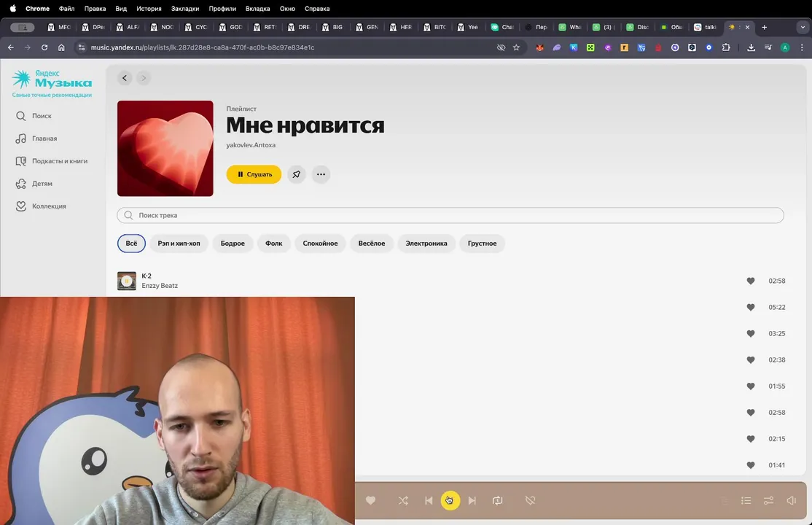The height and width of the screenshot is (525, 812).
Task: Click the volume speaker icon
Action: tap(792, 501)
